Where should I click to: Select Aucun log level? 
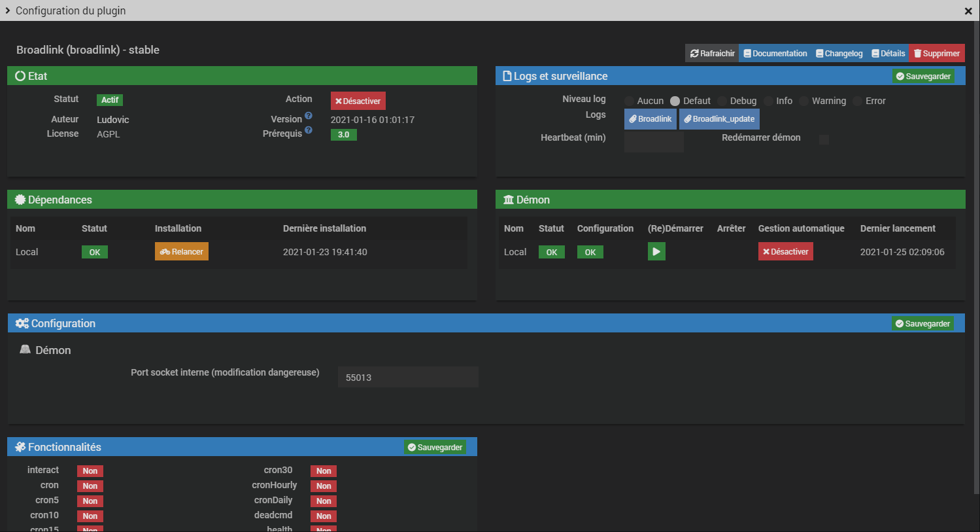tap(630, 101)
